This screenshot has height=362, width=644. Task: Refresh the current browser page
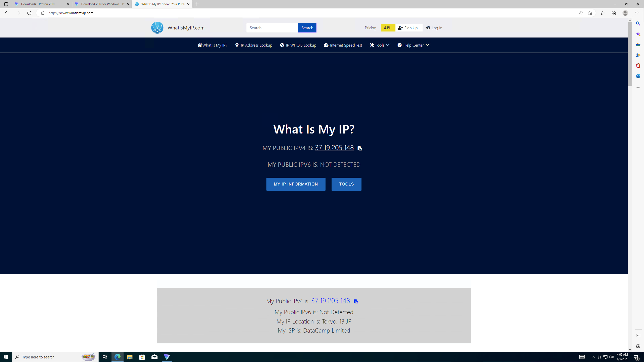(29, 13)
